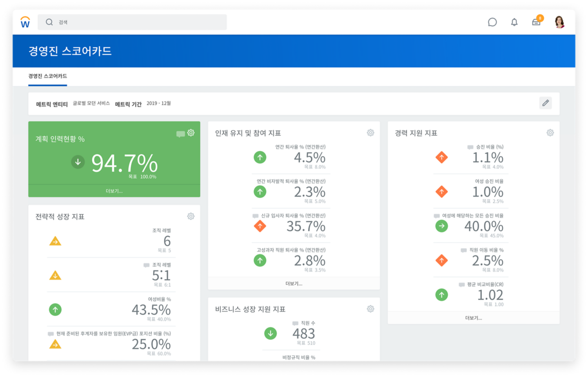The image size is (588, 377).
Task: Click the pencil edit icon for metric filters
Action: point(545,103)
